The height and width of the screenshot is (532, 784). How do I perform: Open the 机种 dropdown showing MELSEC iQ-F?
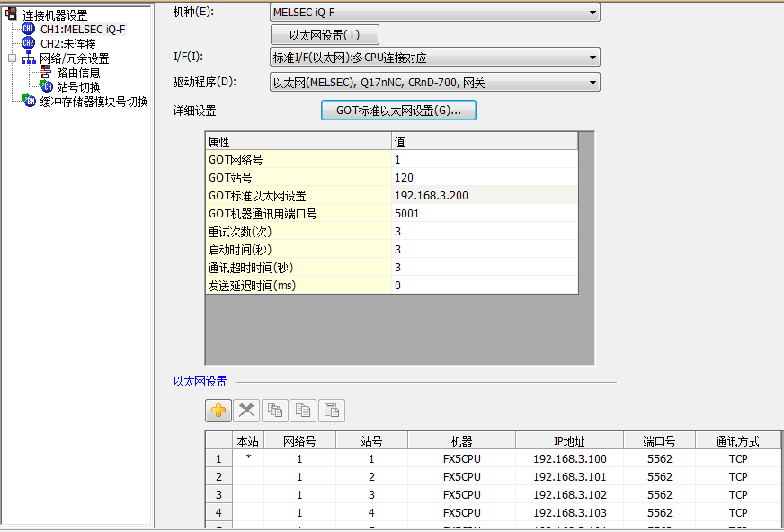pyautogui.click(x=434, y=13)
